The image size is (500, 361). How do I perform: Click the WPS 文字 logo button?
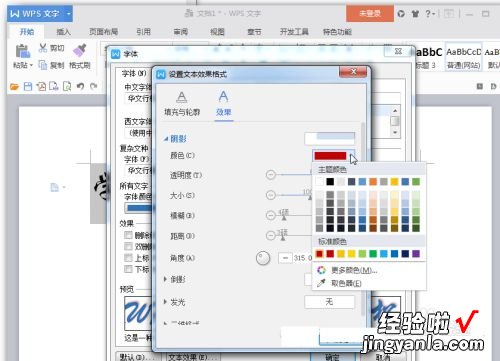[x=34, y=14]
